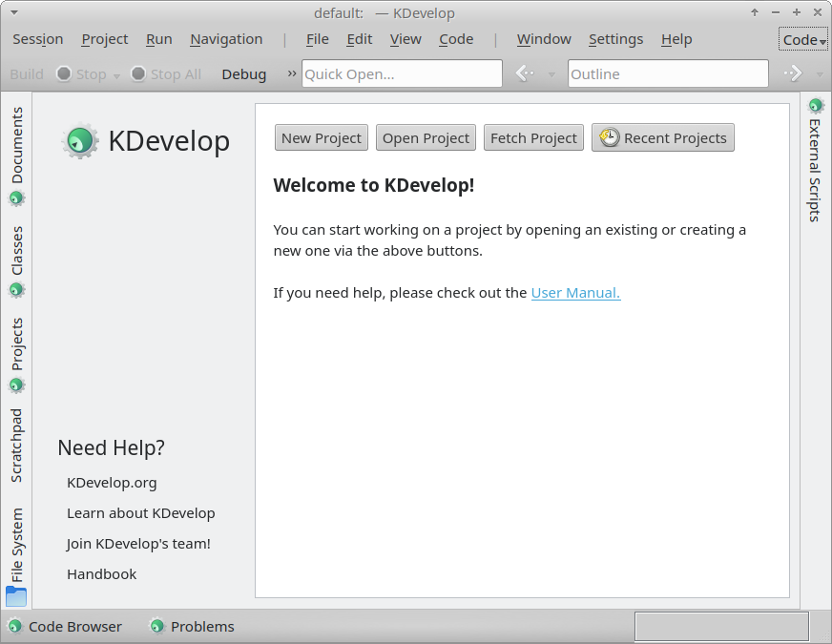The image size is (832, 644).
Task: Click the status bar progress area
Action: click(x=721, y=627)
